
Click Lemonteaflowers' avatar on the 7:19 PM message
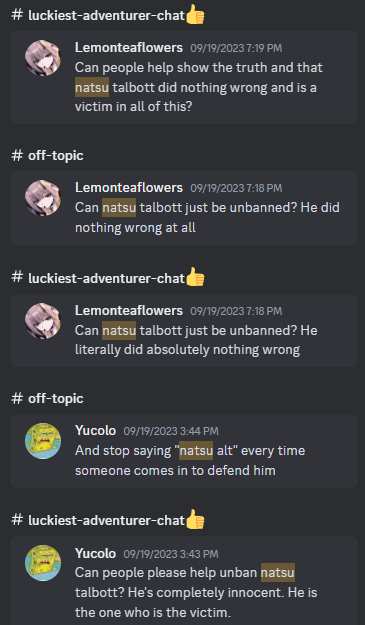(x=43, y=58)
